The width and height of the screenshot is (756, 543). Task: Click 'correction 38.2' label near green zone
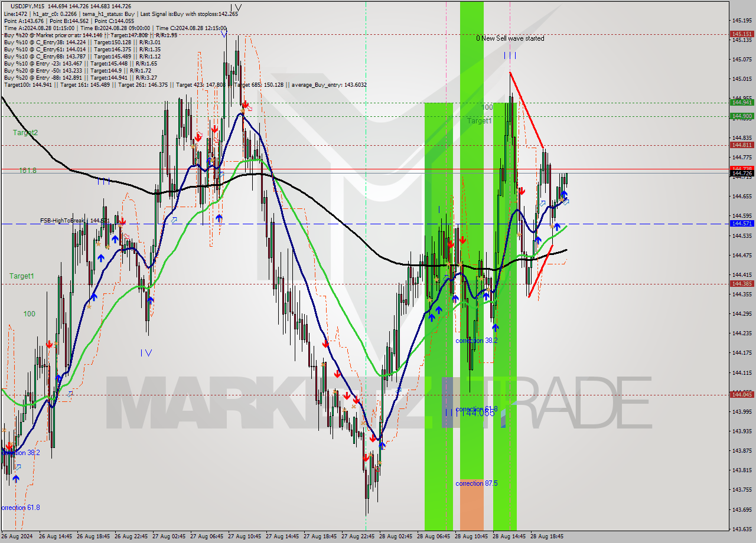point(477,341)
